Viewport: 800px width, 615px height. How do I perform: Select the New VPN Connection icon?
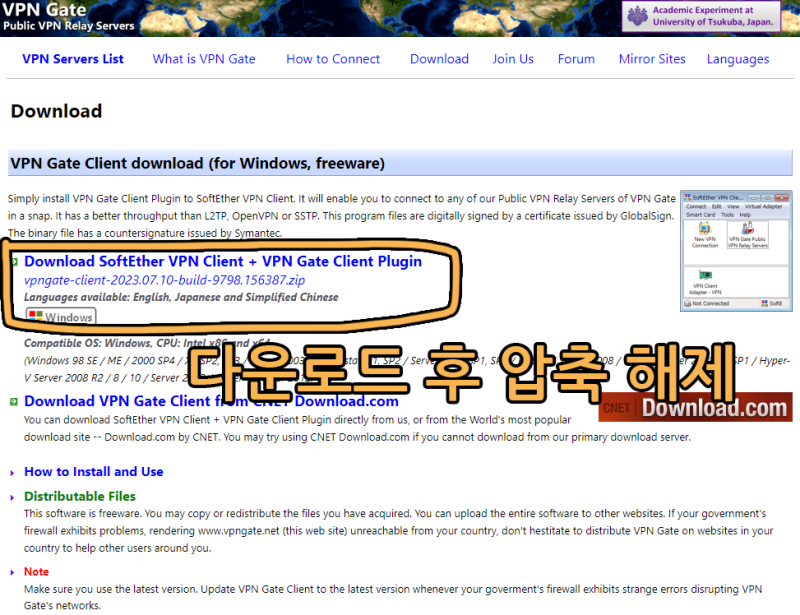(x=704, y=229)
